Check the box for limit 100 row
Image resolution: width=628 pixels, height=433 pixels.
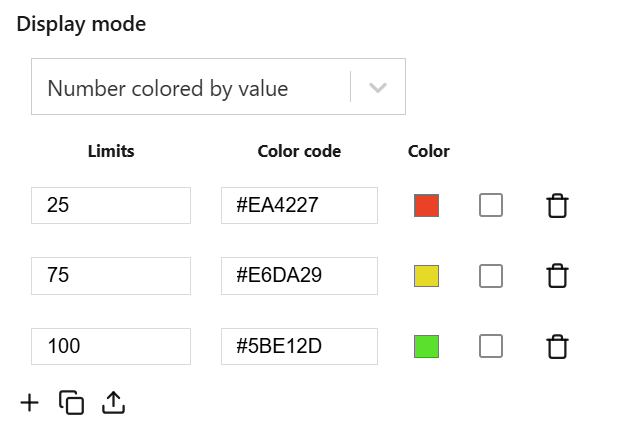pos(491,346)
